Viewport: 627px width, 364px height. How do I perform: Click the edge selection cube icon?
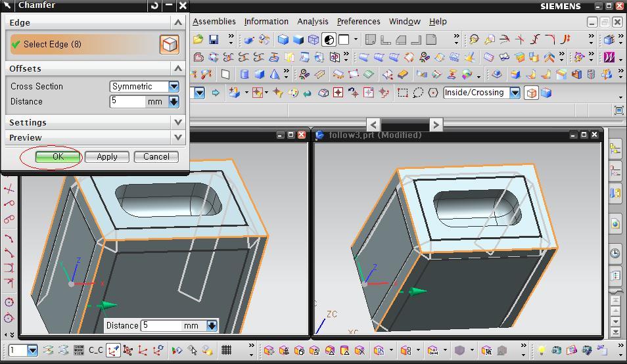(170, 45)
